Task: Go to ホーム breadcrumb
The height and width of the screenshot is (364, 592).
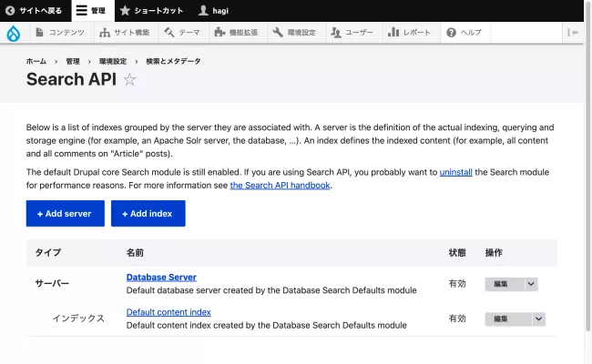Action: [36, 61]
